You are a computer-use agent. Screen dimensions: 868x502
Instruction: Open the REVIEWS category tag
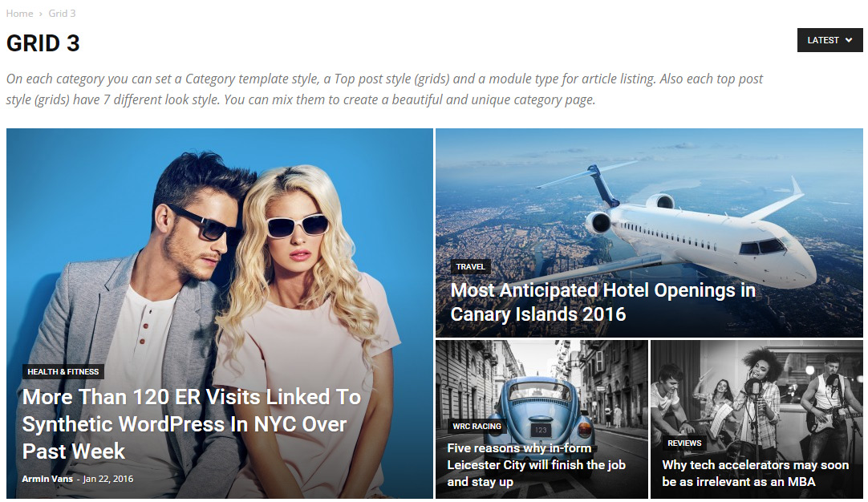click(684, 443)
